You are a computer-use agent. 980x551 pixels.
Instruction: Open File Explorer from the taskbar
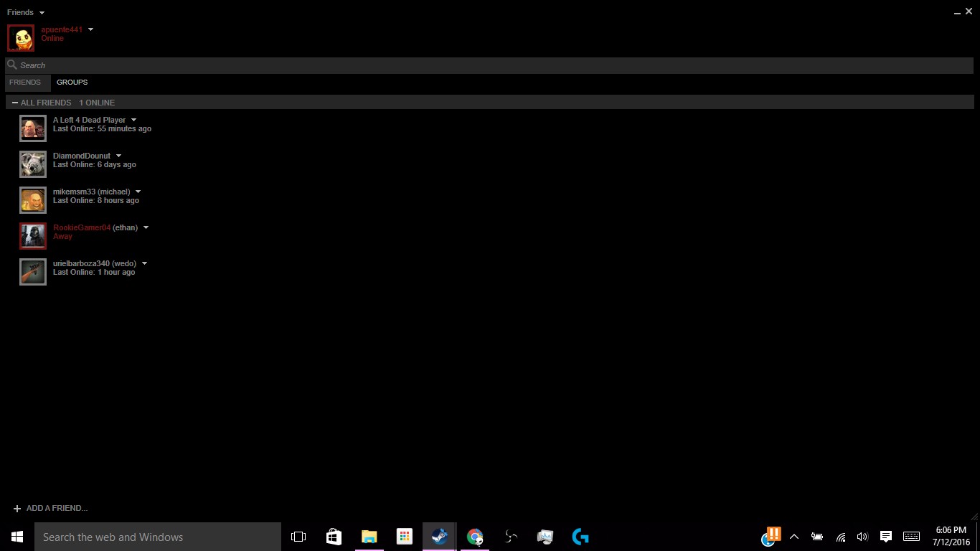pyautogui.click(x=369, y=536)
